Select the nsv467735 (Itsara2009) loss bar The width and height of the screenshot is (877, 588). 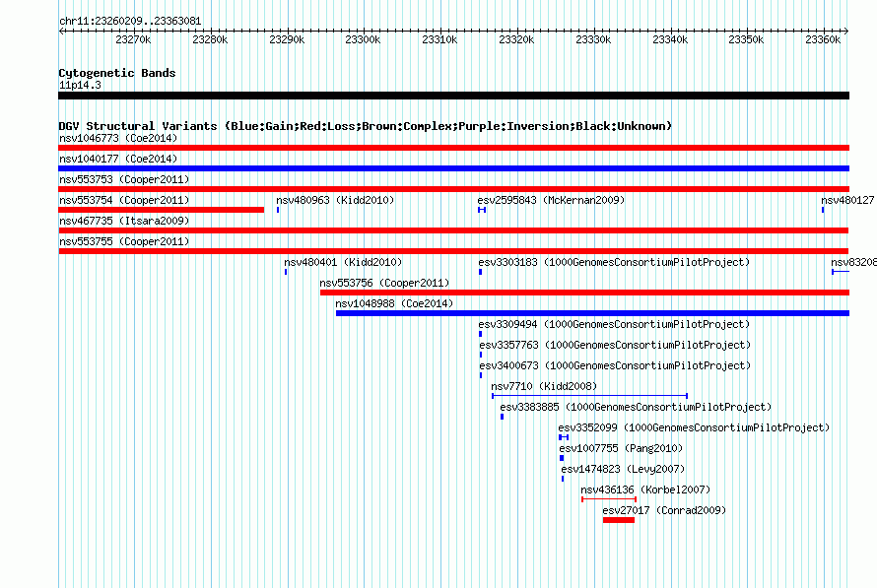[x=453, y=230]
